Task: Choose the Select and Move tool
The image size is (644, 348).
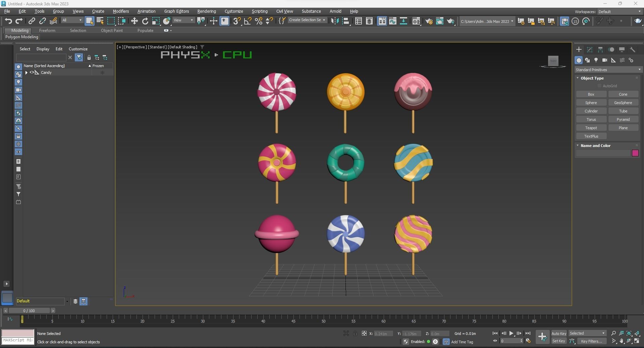Action: point(134,21)
